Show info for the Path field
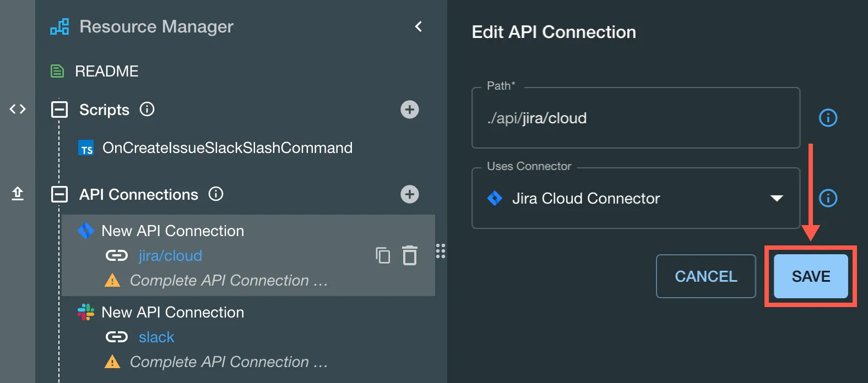 [x=828, y=118]
